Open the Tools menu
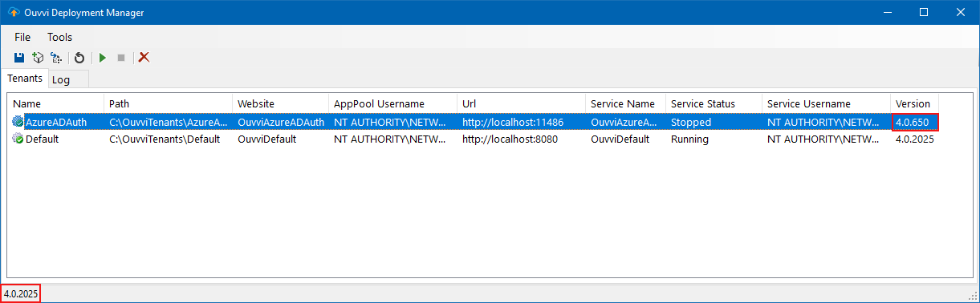This screenshot has width=980, height=303. 59,37
